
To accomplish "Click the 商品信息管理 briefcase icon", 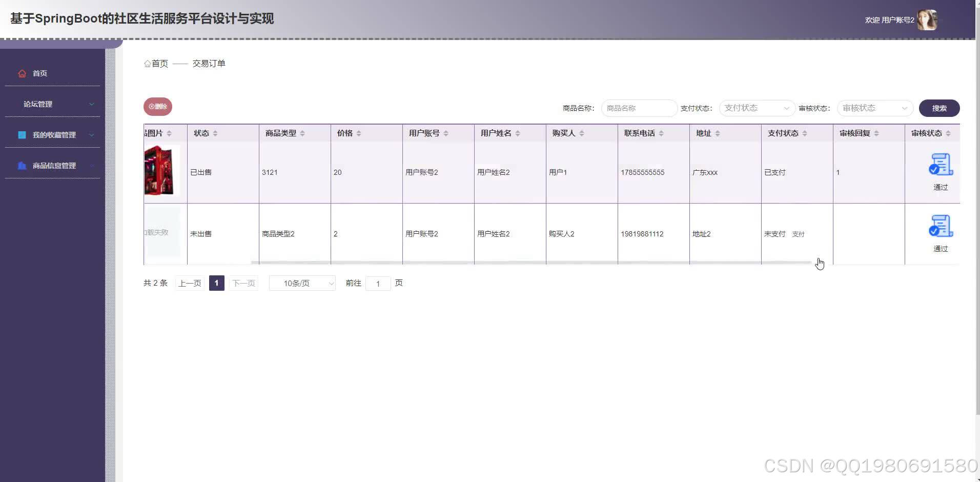I will click(21, 165).
